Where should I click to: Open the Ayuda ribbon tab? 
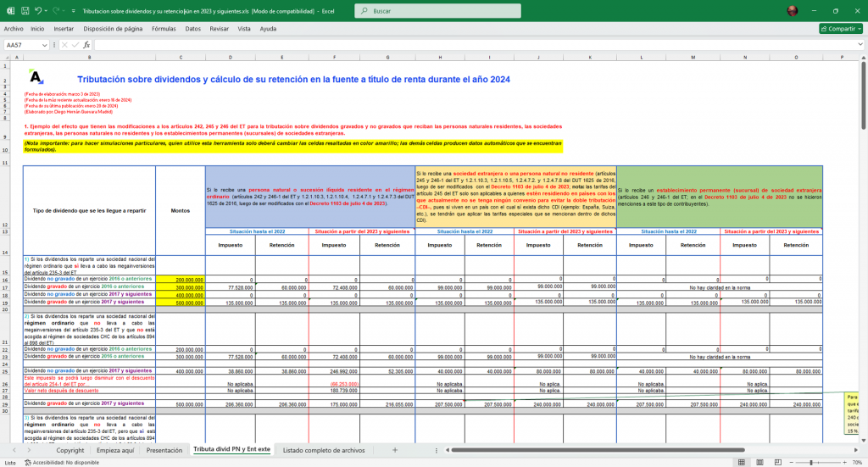click(268, 29)
